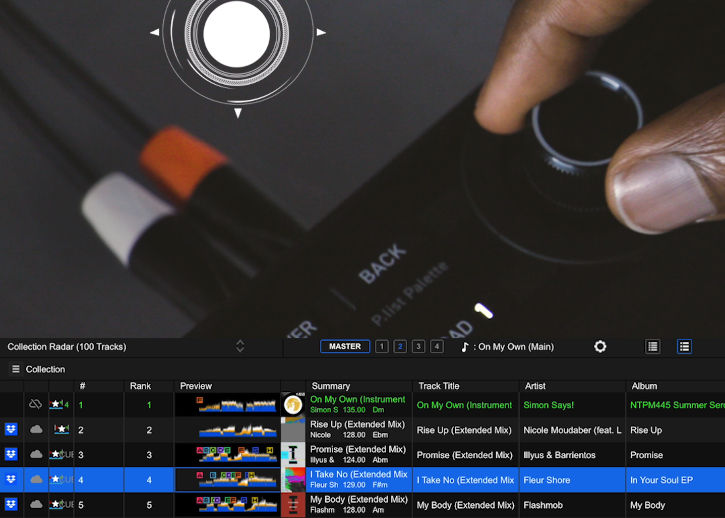Select the 'My Body (Extended Mix)' track title cell
The height and width of the screenshot is (518, 725).
coord(465,505)
